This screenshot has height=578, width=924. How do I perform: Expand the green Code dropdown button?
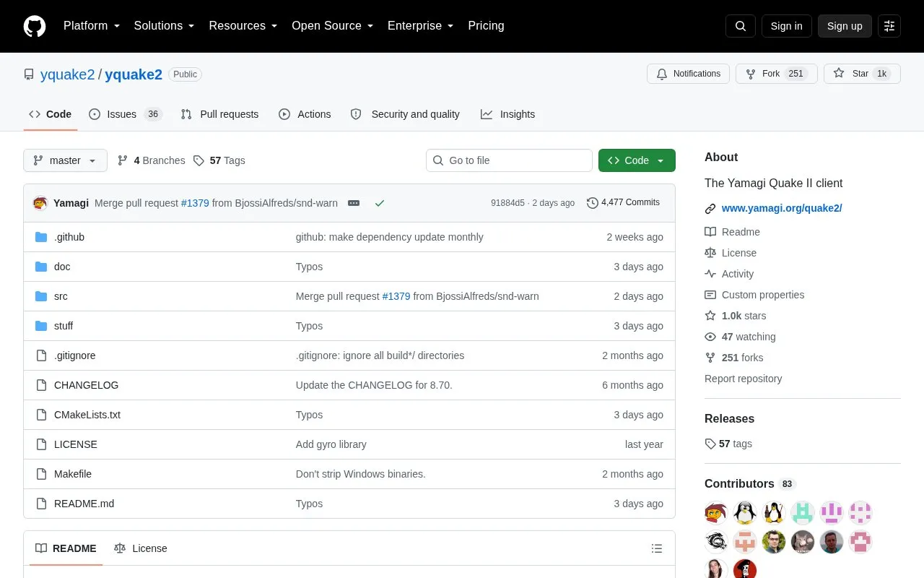point(637,160)
